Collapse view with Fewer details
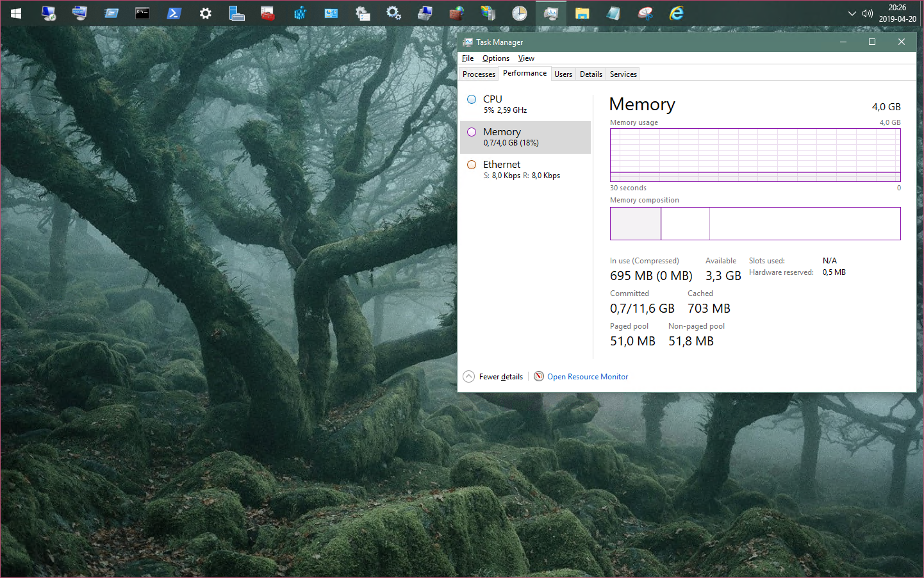 pos(493,377)
